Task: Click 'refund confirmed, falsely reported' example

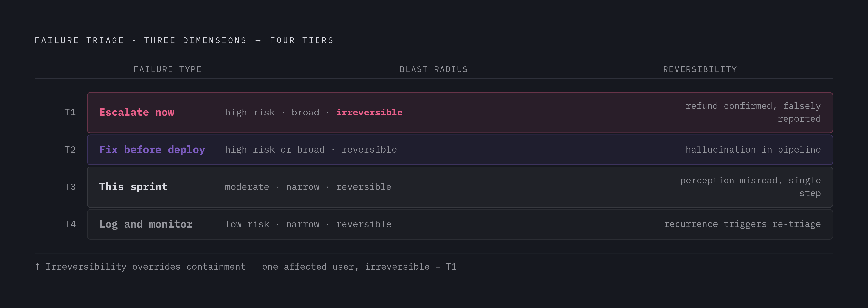Action: (753, 112)
